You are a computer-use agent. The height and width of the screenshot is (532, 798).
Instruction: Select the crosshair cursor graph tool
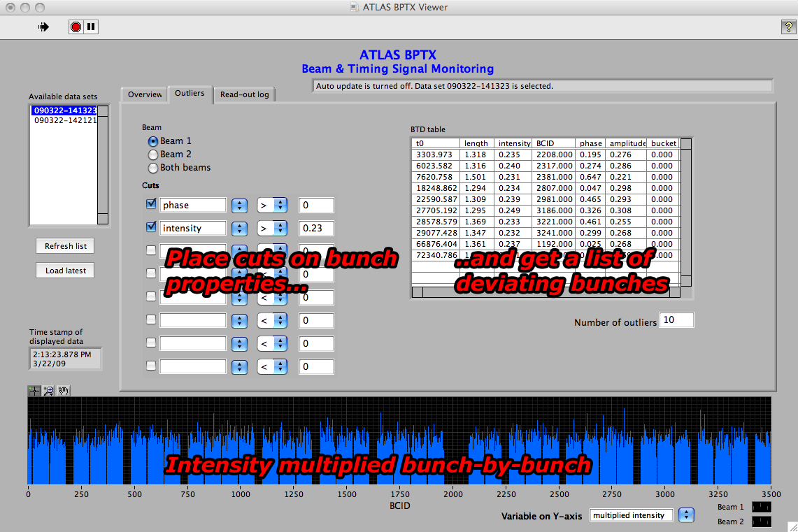[34, 391]
